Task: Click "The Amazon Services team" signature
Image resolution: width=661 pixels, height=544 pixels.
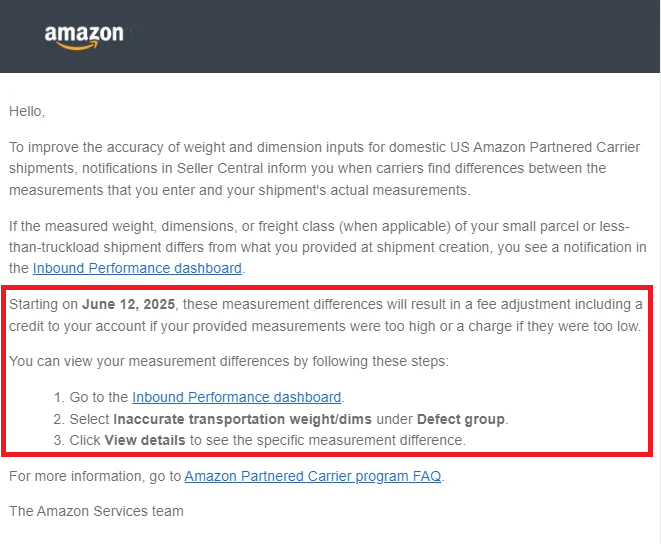Action: tap(96, 511)
